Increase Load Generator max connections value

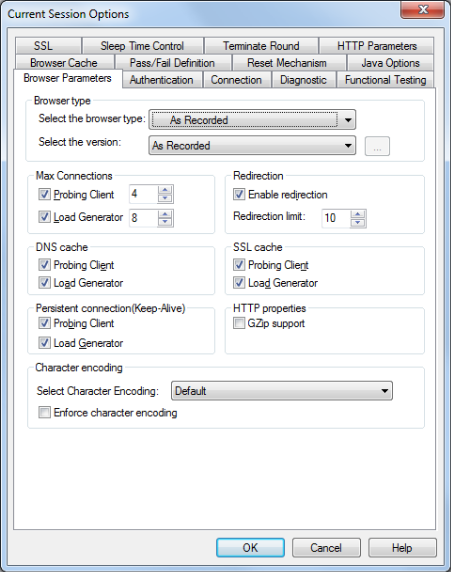(165, 214)
